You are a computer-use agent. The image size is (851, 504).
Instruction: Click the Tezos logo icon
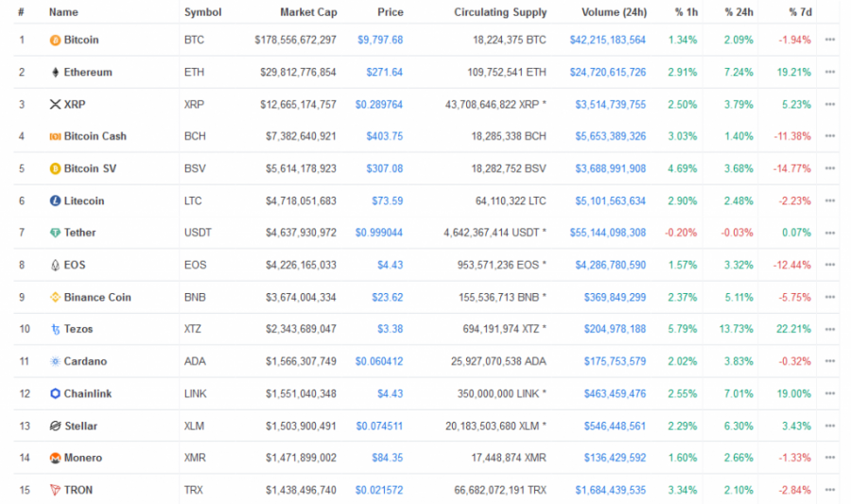click(55, 329)
